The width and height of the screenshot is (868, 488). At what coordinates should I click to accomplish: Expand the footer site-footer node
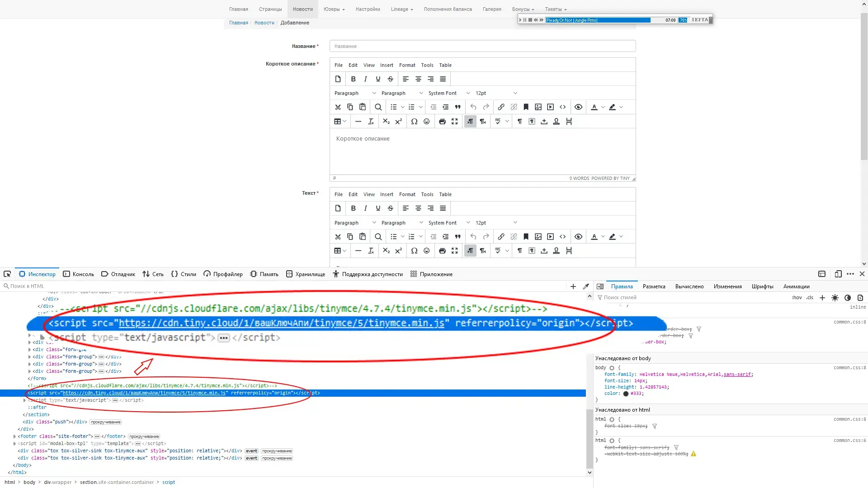[14, 436]
